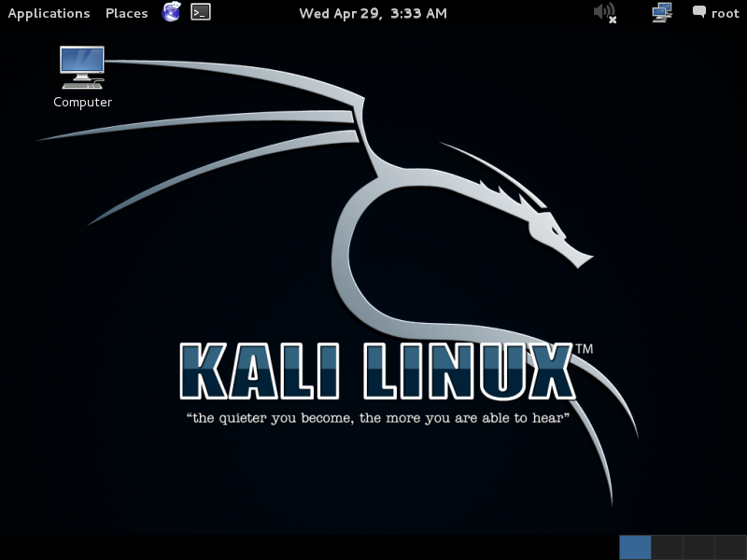This screenshot has height=560, width=747.
Task: Switch to the fourth workspace
Action: pos(730,547)
